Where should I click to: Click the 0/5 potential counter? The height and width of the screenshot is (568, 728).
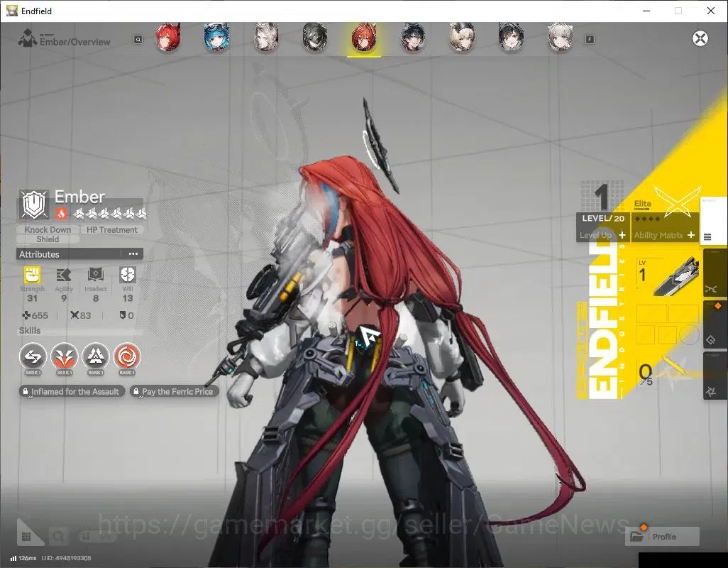coord(646,374)
